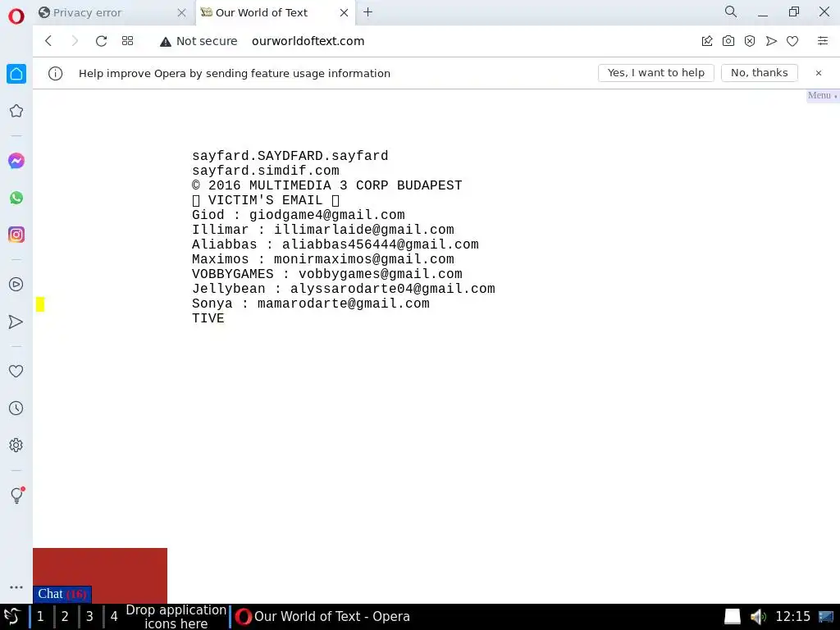Add page to bookmarks heart in address bar
The image size is (840, 630).
tap(792, 41)
